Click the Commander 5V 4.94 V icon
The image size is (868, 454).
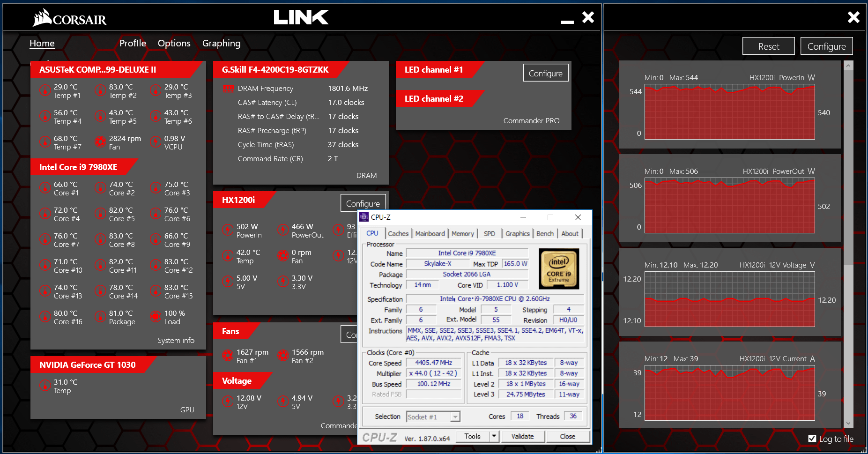[282, 401]
